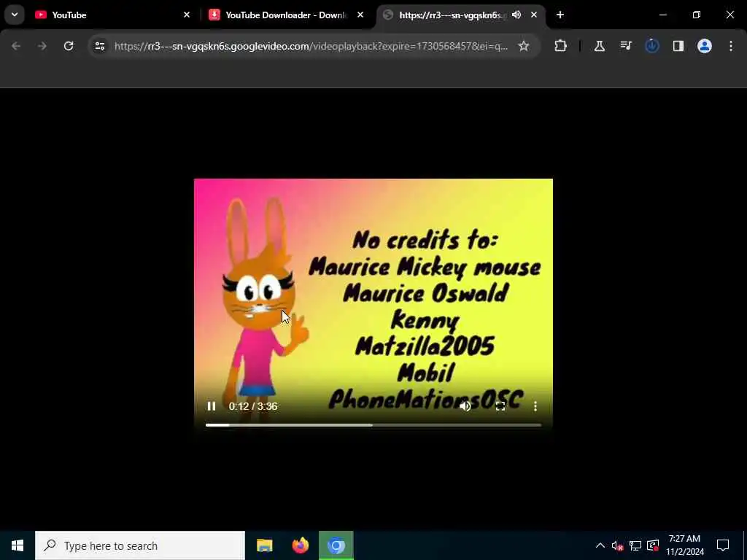The image size is (747, 560).
Task: Toggle the browser side panel
Action: click(x=678, y=46)
